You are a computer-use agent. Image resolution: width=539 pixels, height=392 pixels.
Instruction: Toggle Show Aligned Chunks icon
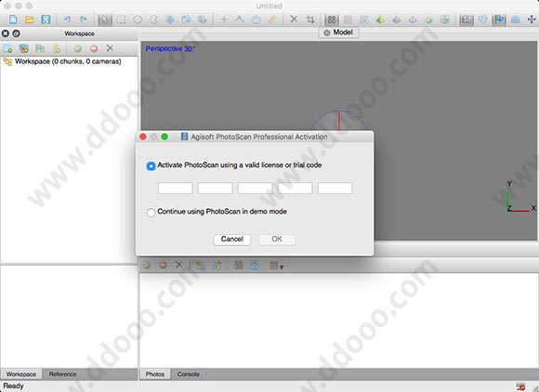(515, 20)
